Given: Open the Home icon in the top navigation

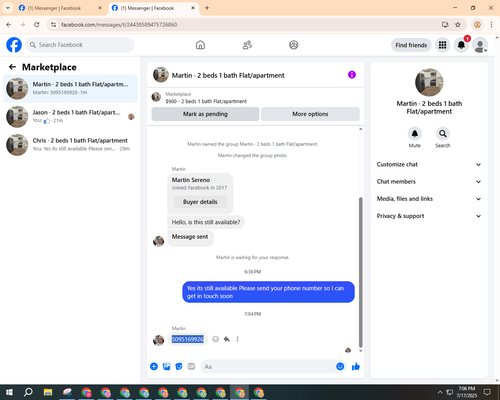Looking at the screenshot, I should coord(200,45).
